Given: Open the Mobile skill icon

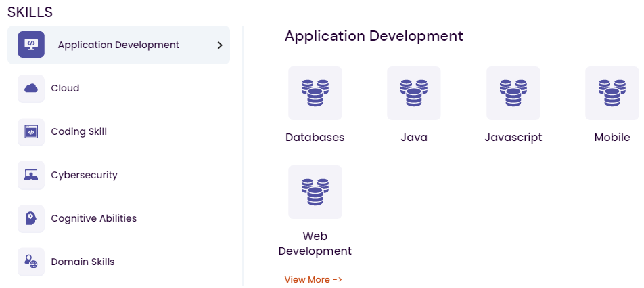Looking at the screenshot, I should pos(612,93).
